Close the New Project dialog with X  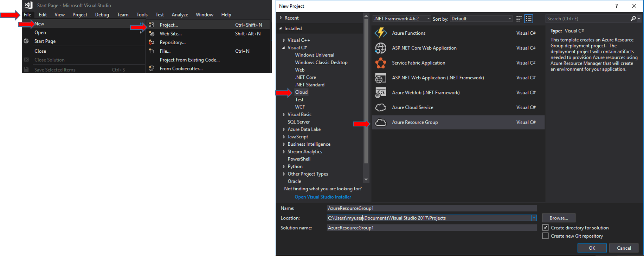click(x=634, y=6)
